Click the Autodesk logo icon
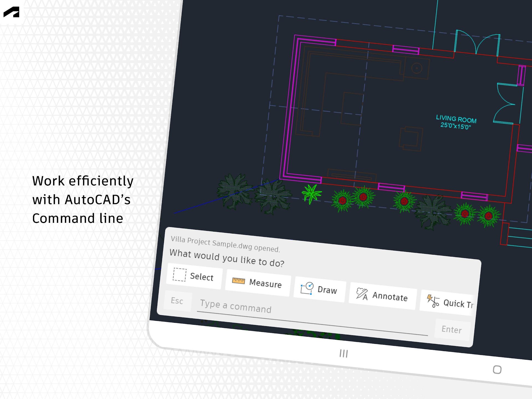This screenshot has width=532, height=399. [12, 12]
